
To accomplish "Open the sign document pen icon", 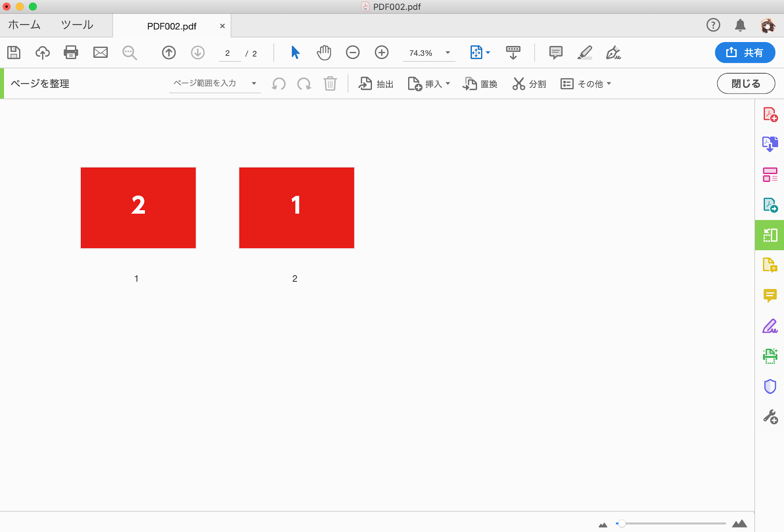I will tap(613, 52).
